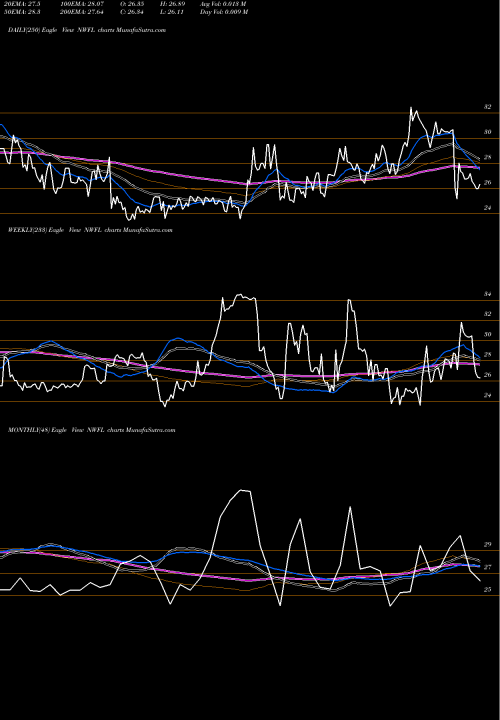Image resolution: width=500 pixels, height=720 pixels.
Task: Click the Day Vol value
Action: coord(224,12)
